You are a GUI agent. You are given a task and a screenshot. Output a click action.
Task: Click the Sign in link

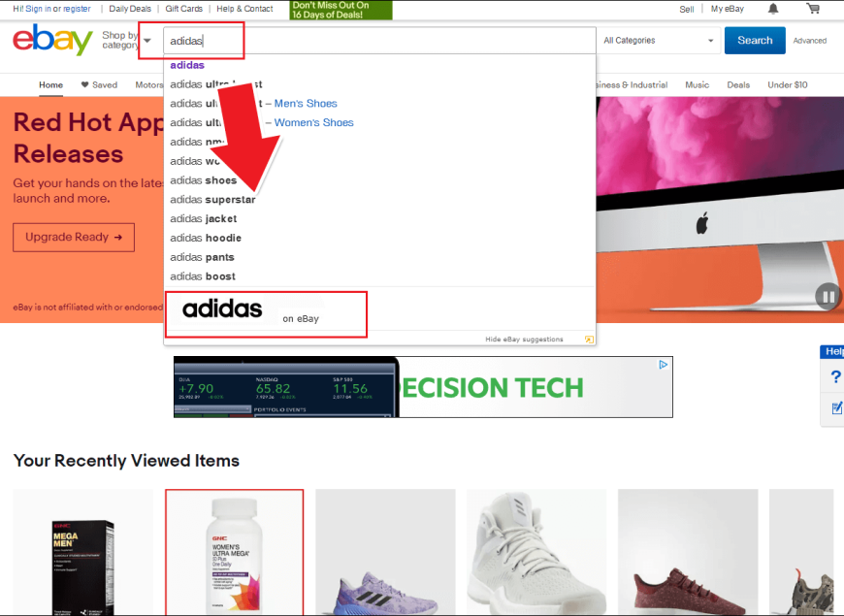tap(38, 9)
